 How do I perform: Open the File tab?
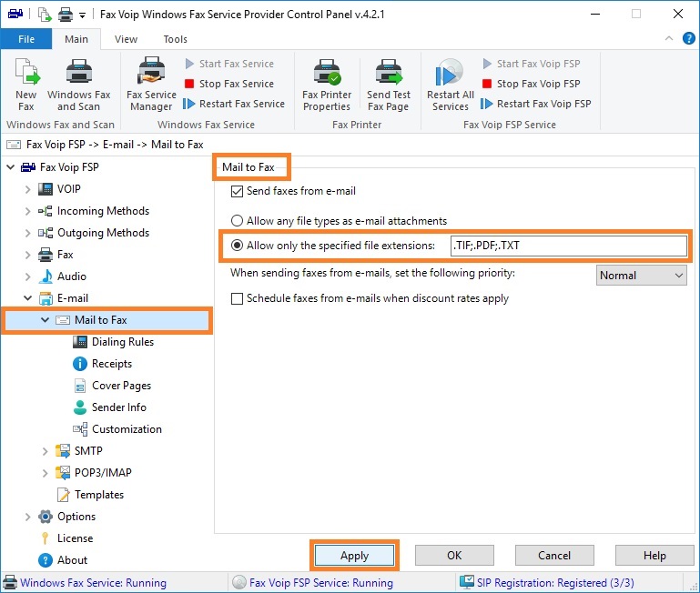26,39
